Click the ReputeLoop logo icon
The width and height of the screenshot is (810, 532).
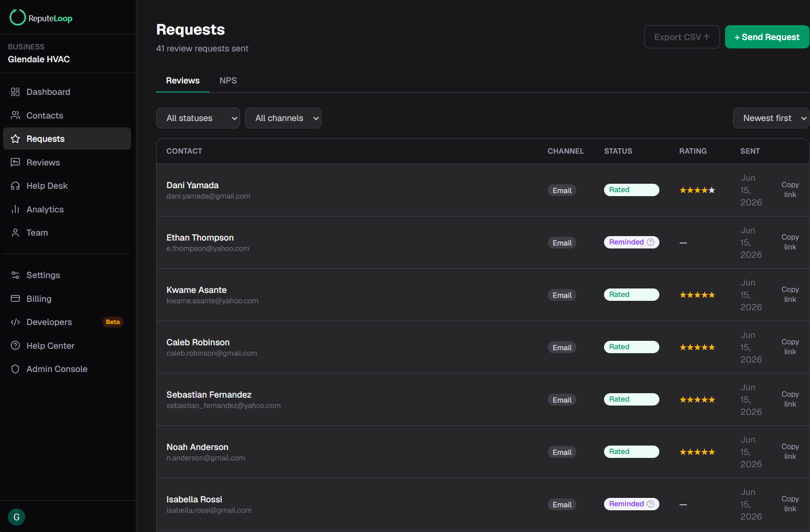[17, 17]
